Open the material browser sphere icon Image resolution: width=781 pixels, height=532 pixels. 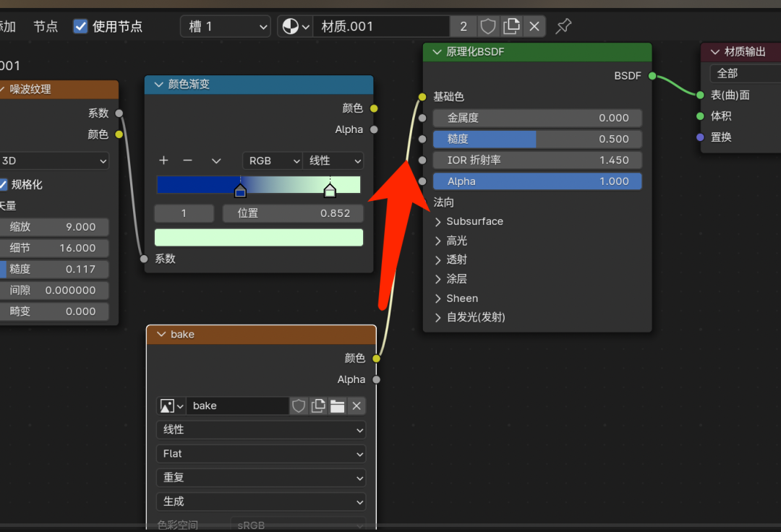coord(289,26)
